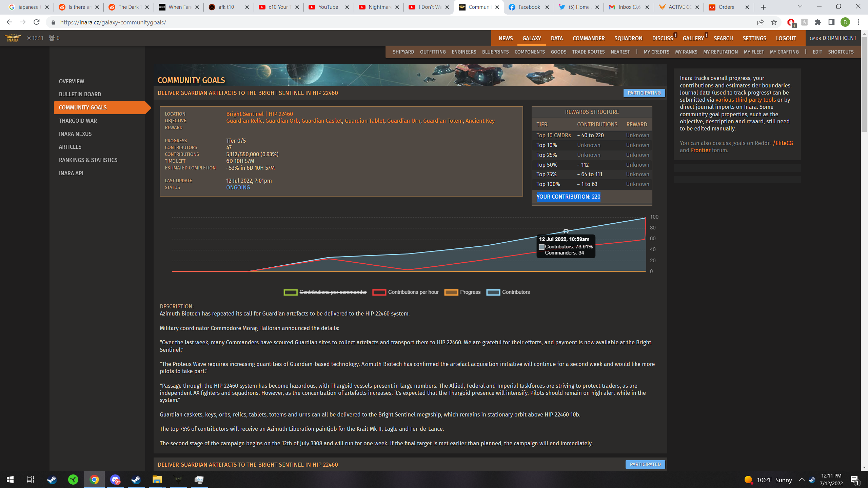This screenshot has width=868, height=488.
Task: Click LOGOUT
Action: (786, 38)
